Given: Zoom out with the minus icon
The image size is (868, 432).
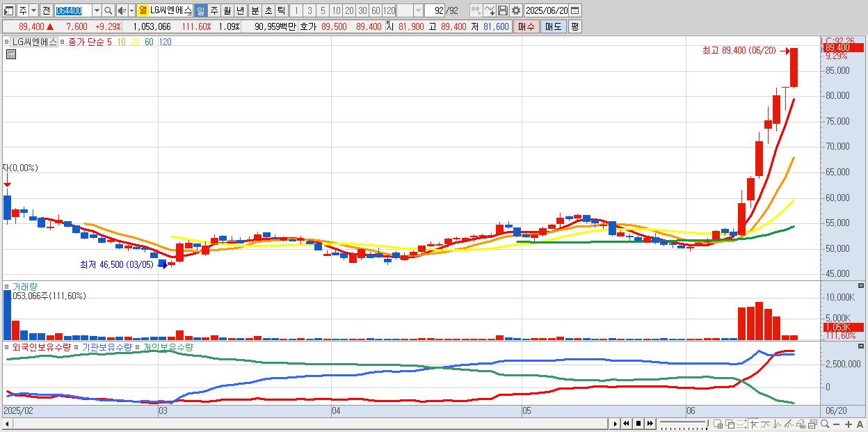Looking at the screenshot, I should tap(837, 424).
